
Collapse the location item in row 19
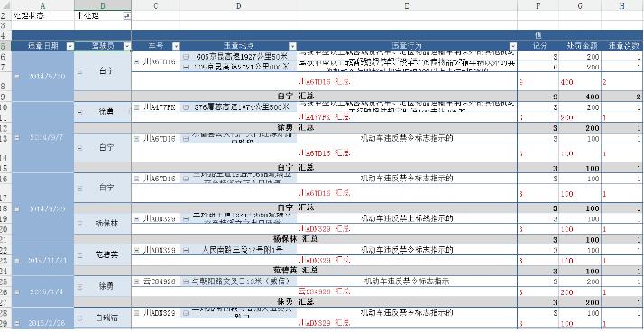point(186,219)
